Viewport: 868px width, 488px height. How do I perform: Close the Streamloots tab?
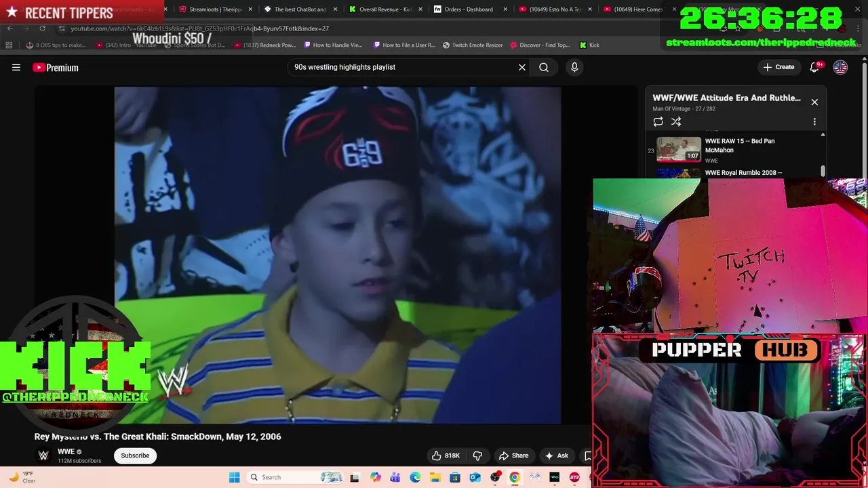tap(251, 9)
